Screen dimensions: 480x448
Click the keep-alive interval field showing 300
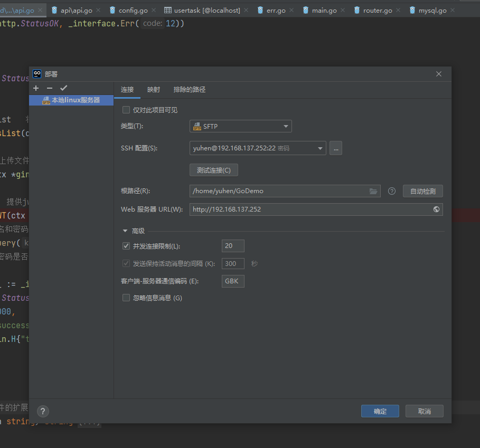point(233,264)
